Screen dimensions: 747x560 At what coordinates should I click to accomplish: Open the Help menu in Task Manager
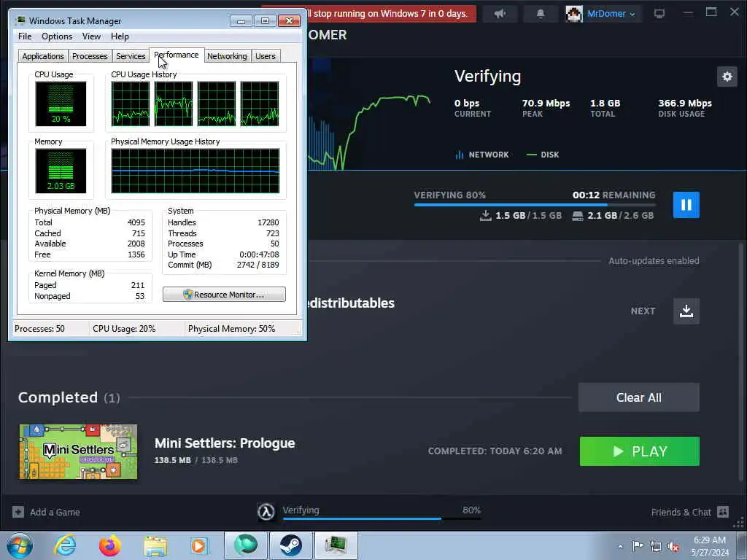[120, 36]
